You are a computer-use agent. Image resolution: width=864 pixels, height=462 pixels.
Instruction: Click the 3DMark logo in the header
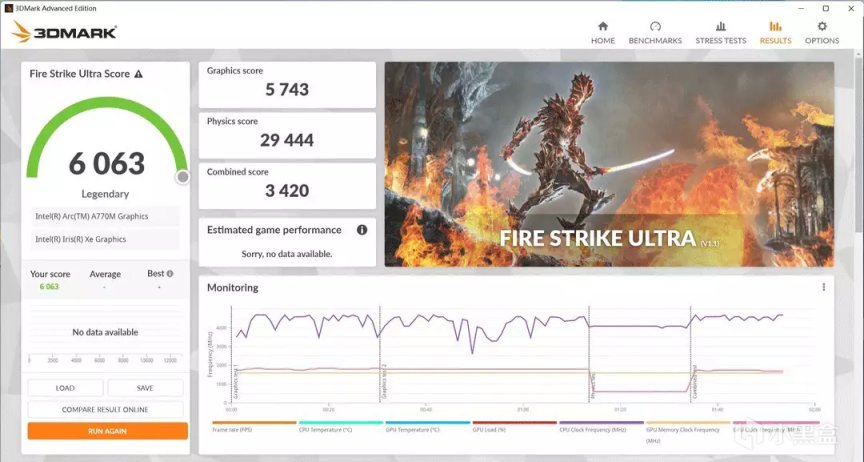coord(64,32)
